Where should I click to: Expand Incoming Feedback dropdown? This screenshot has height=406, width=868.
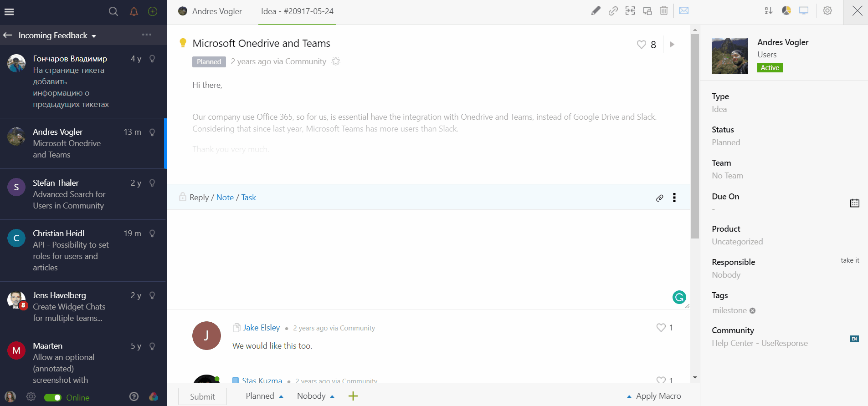(x=57, y=36)
